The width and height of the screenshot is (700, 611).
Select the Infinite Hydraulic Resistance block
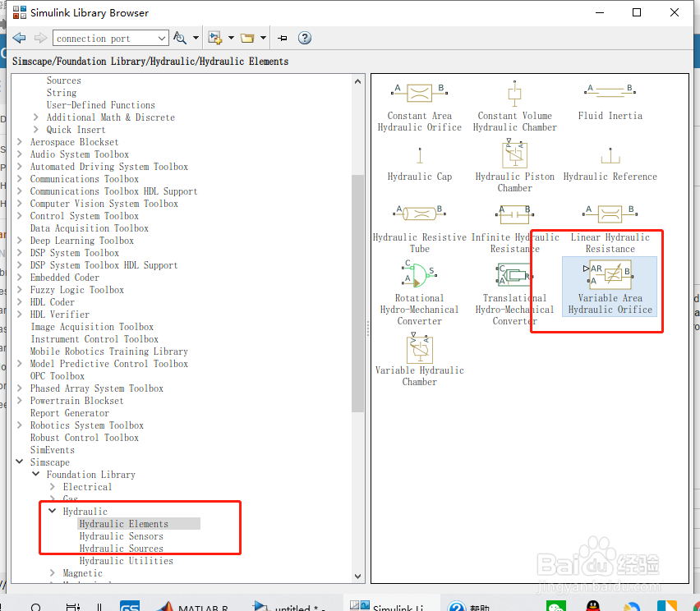coord(515,229)
